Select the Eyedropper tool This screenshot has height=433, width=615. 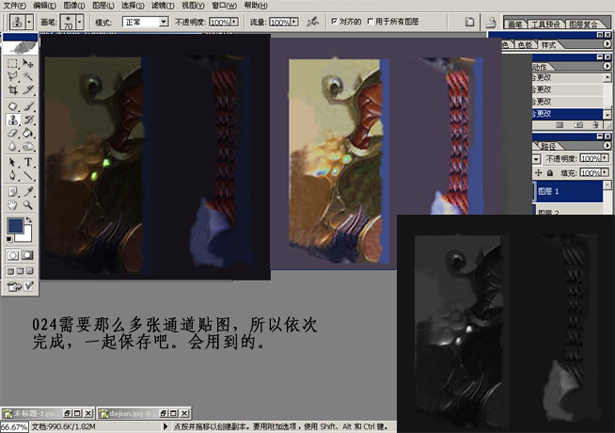click(x=27, y=191)
